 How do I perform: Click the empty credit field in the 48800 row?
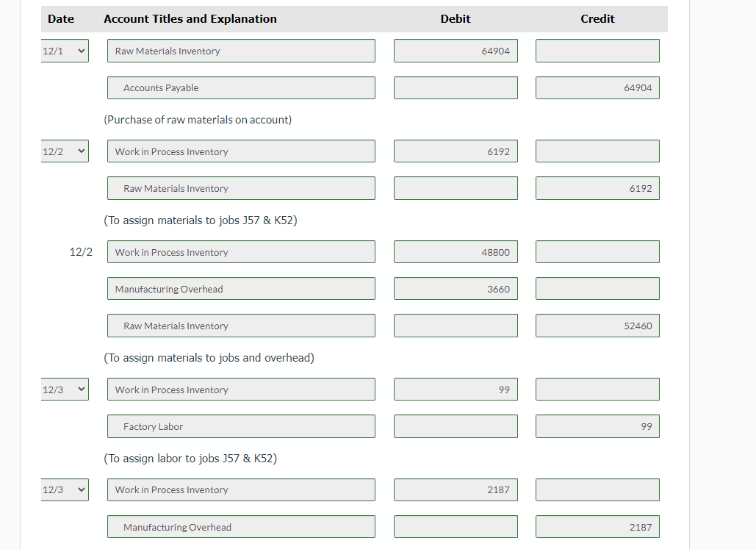[597, 252]
